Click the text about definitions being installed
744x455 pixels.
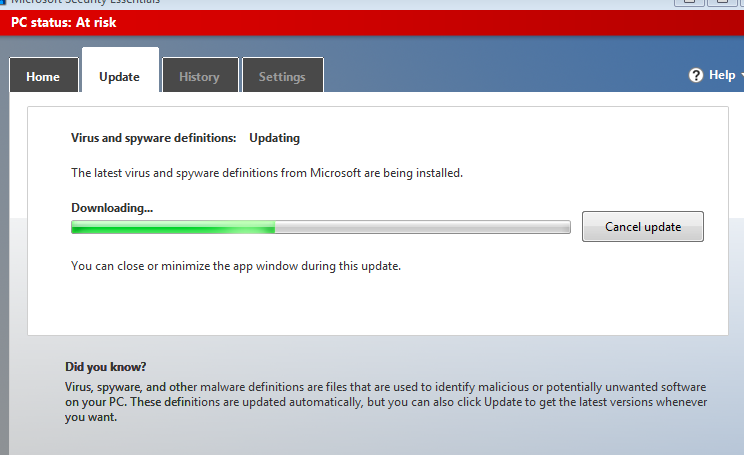(x=267, y=173)
